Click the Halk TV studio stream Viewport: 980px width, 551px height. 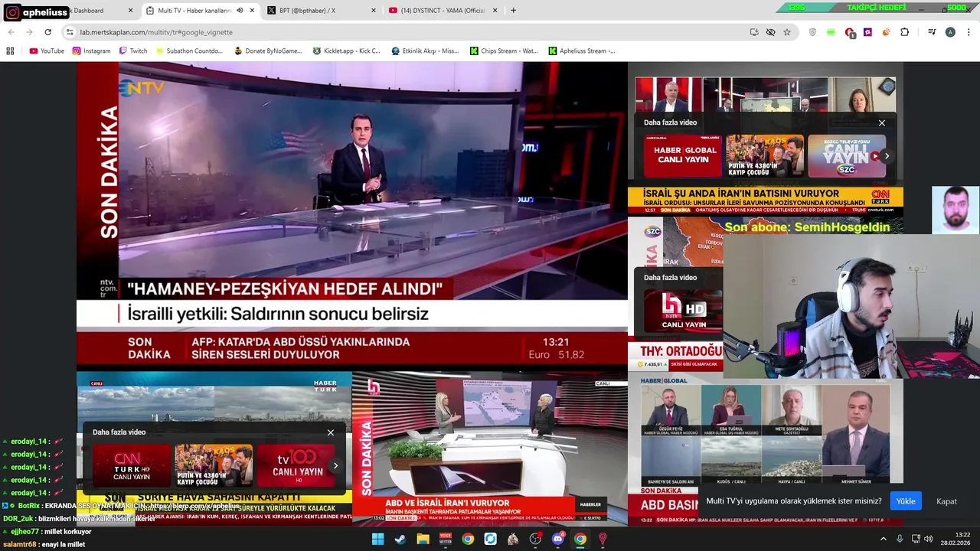[x=490, y=448]
